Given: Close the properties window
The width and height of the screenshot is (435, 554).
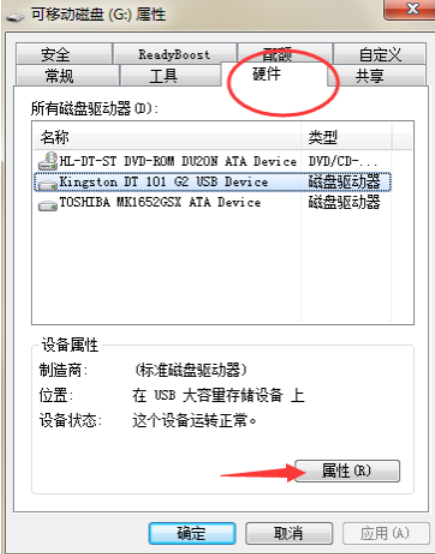Looking at the screenshot, I should point(409,10).
